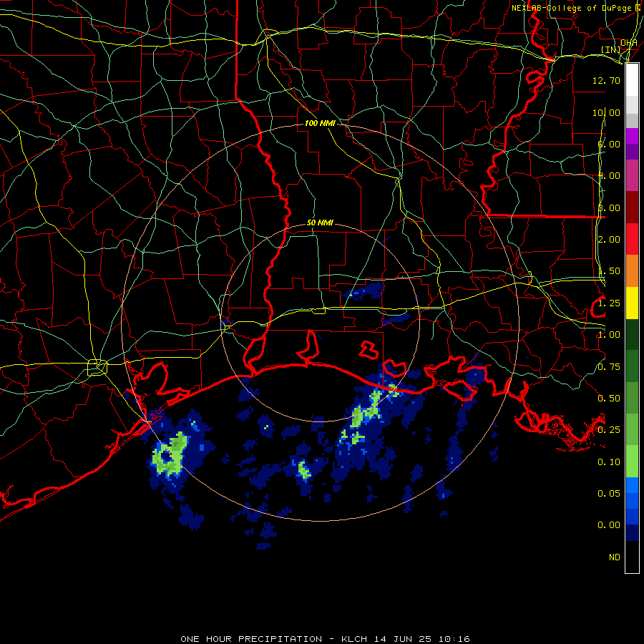This screenshot has height=644, width=644.
Task: Select the 1.25 legend value
Action: 609,303
